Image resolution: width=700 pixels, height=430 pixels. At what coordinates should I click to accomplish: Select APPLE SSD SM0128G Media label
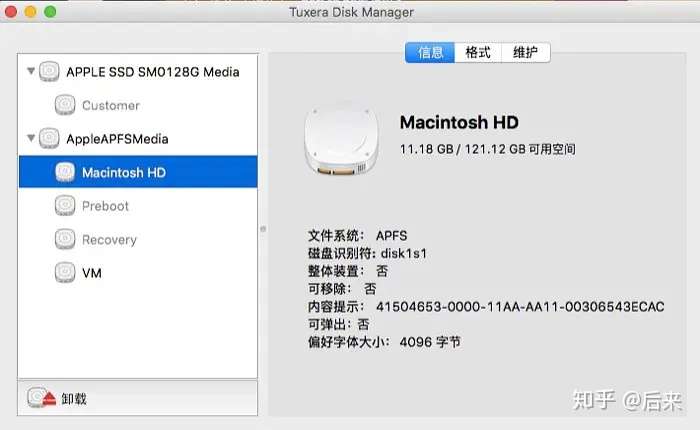153,72
